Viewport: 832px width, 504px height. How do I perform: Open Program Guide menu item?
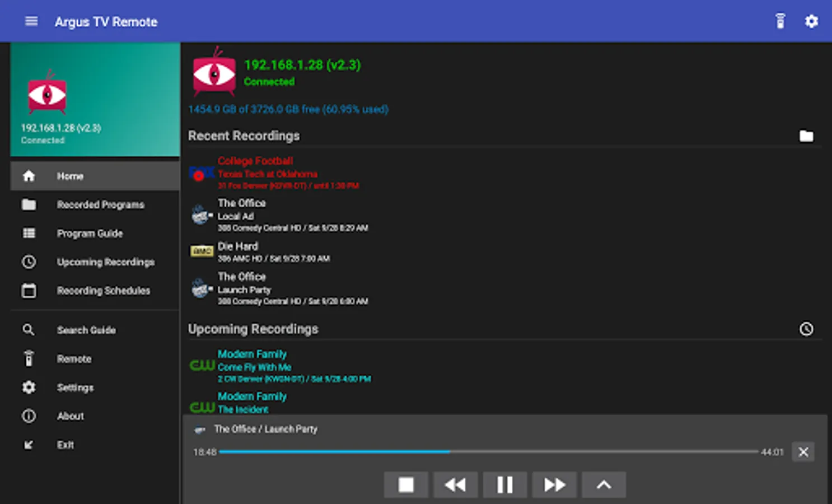point(95,233)
